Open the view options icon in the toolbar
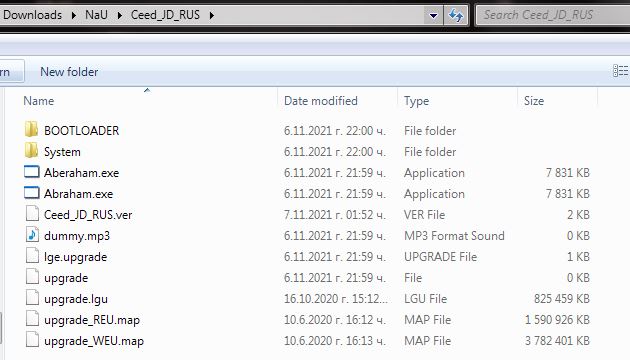 [620, 71]
